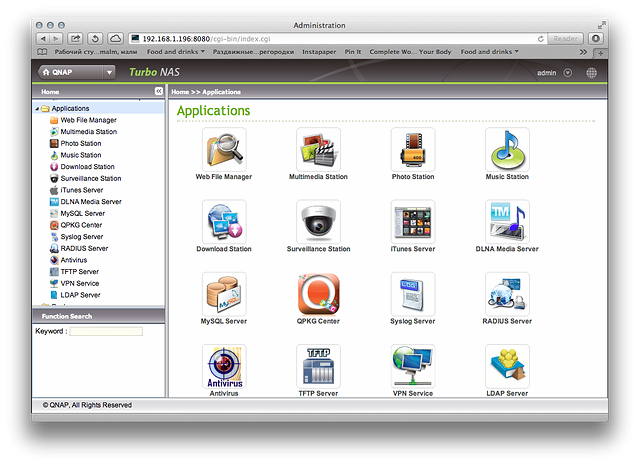Screen dimensions: 640x466
Task: Click Safari downloads button at toolbar right
Action: coord(596,38)
